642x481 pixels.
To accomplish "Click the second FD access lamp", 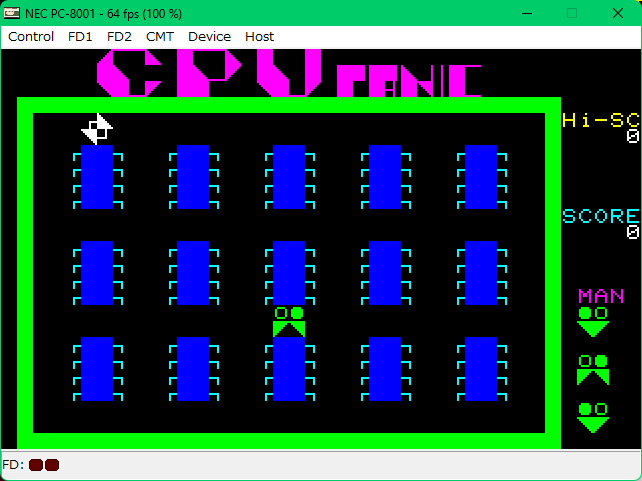I will (x=52, y=465).
